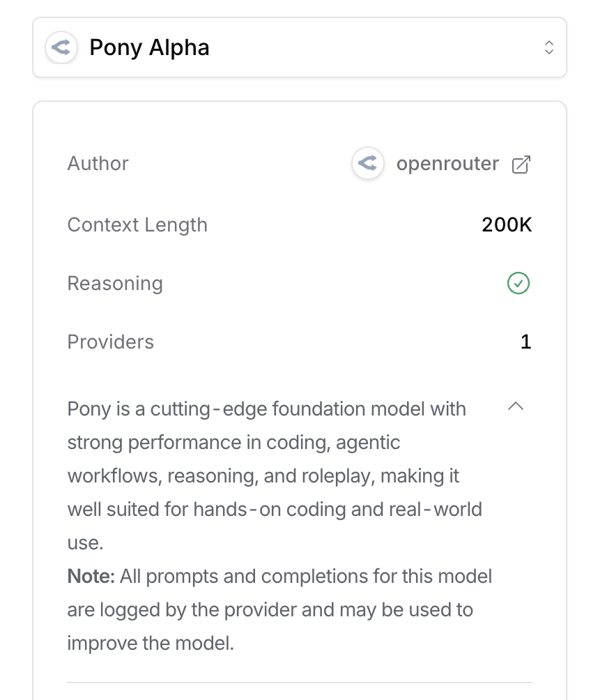Click the green Reasoning checkmark icon
The width and height of the screenshot is (591, 700).
point(518,283)
